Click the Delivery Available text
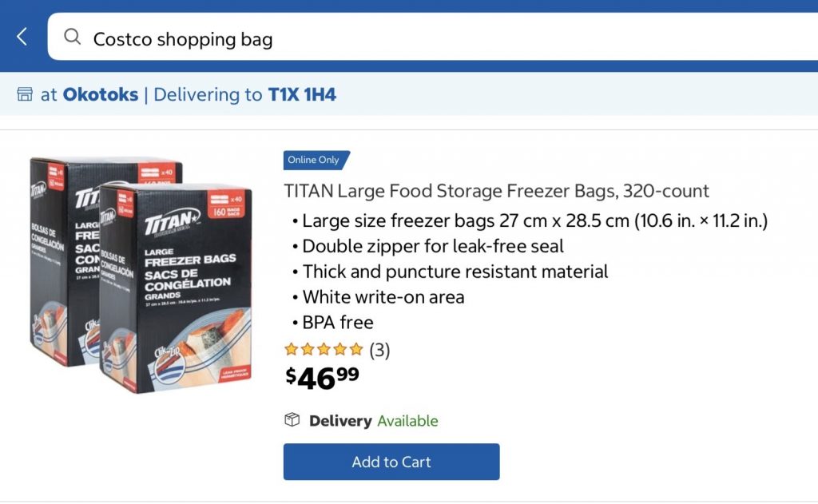Viewport: 818px width, 504px height. 374,421
